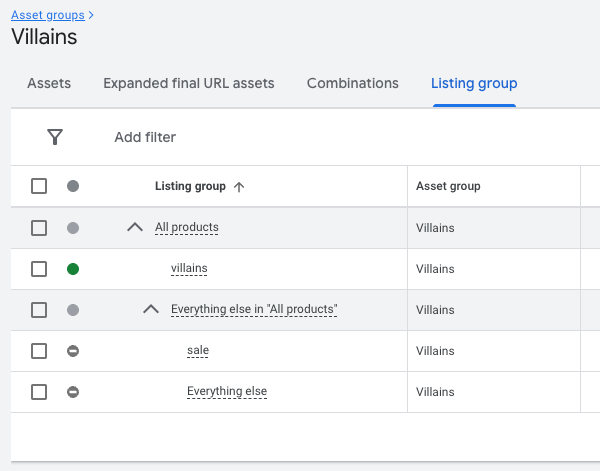Screen dimensions: 600x471
Task: Switch to the Assets tab
Action: pos(49,83)
